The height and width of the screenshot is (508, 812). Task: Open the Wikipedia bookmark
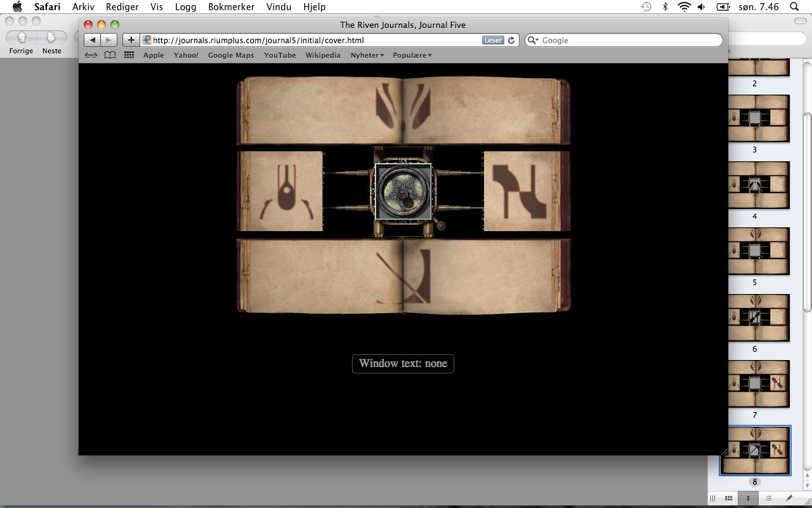pos(323,55)
